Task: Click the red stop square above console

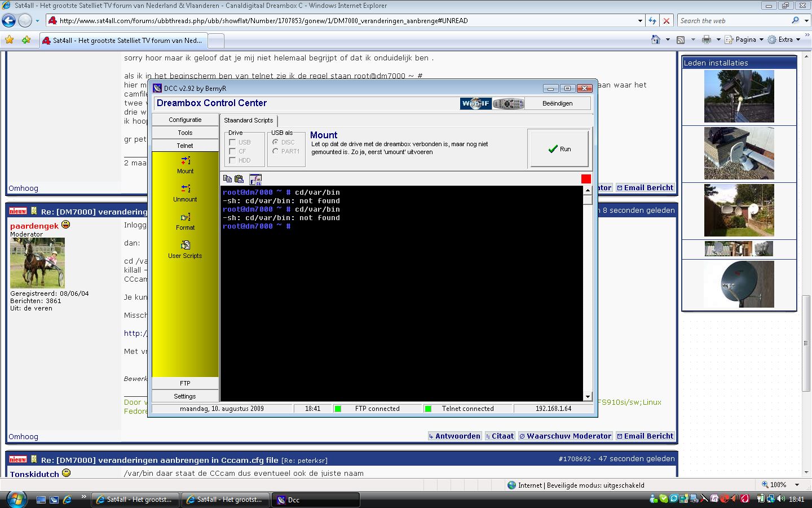Action: coord(586,179)
